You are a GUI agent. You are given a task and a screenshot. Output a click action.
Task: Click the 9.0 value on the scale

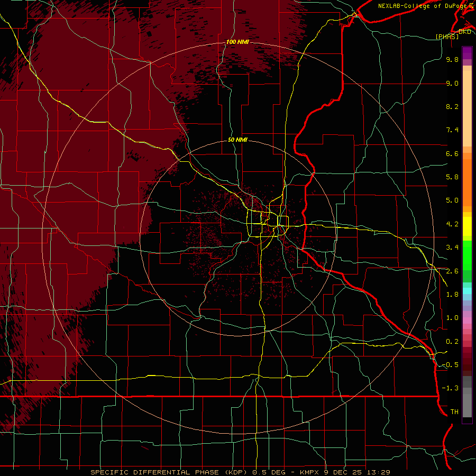click(x=452, y=83)
